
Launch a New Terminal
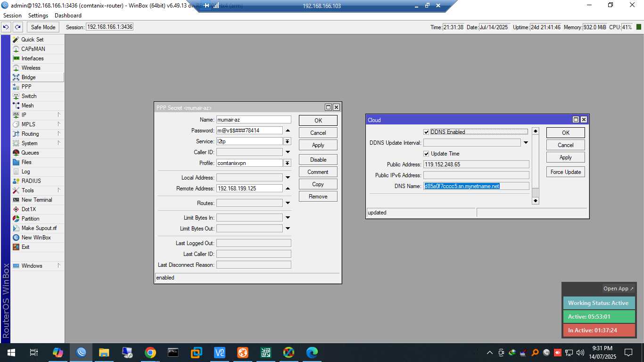[x=37, y=200]
